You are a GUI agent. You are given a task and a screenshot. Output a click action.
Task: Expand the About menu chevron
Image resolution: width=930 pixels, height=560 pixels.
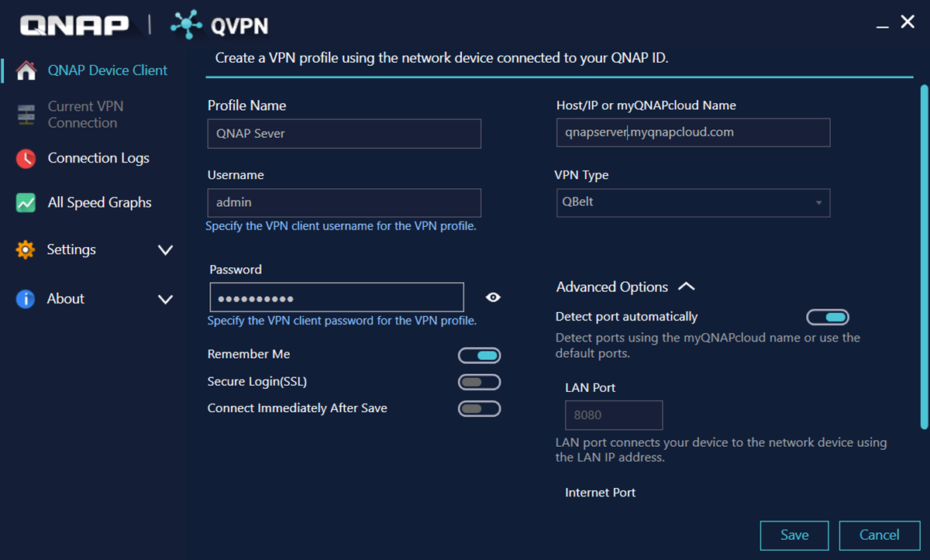pyautogui.click(x=165, y=298)
